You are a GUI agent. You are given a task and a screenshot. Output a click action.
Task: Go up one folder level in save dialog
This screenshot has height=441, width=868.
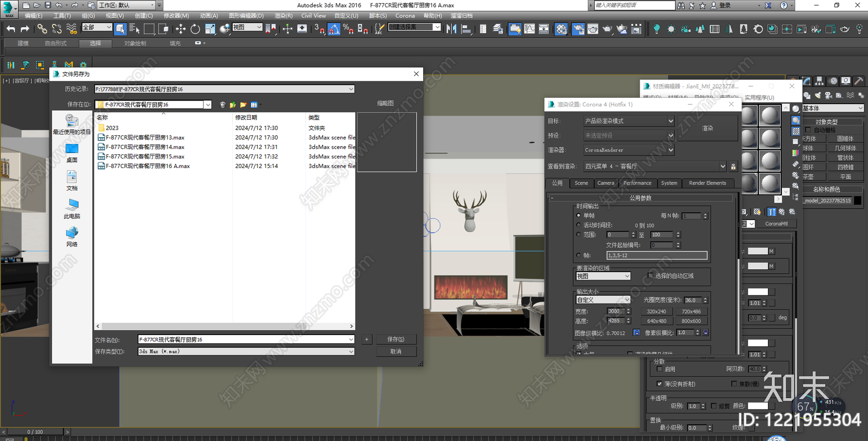click(233, 104)
